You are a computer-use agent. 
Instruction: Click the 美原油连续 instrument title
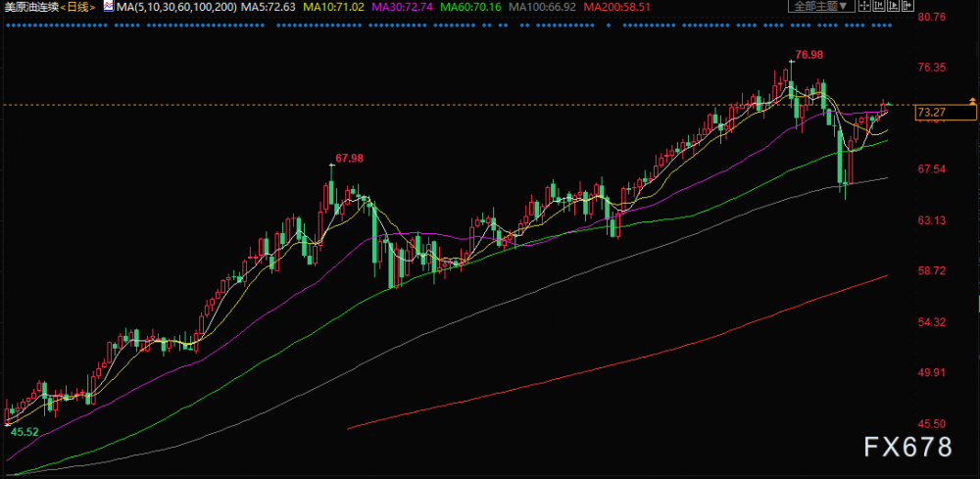(x=30, y=8)
